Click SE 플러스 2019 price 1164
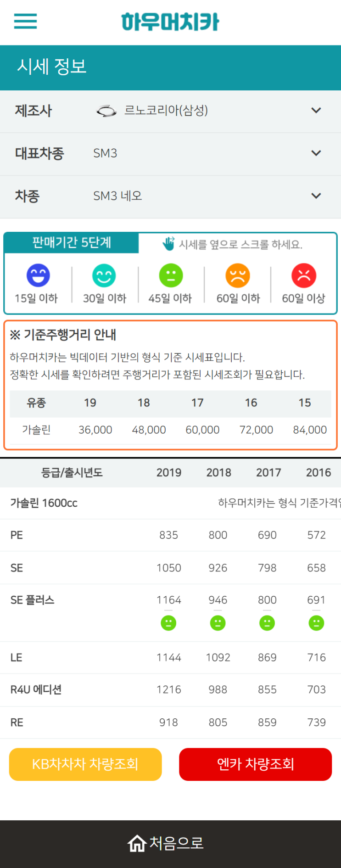Image resolution: width=341 pixels, height=868 pixels. pyautogui.click(x=169, y=600)
